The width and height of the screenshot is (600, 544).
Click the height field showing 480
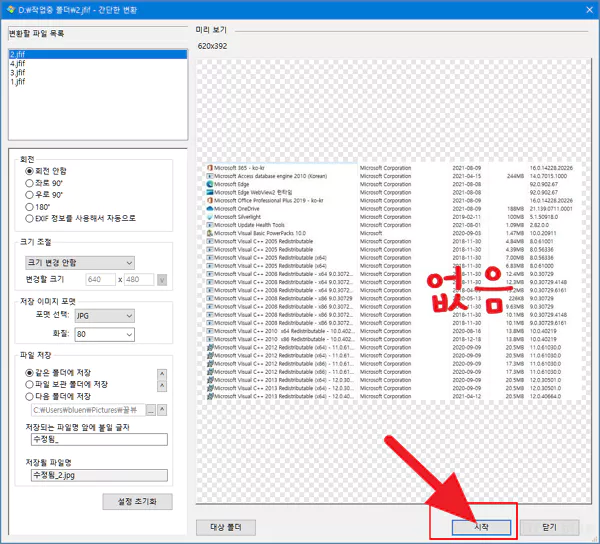pos(139,279)
